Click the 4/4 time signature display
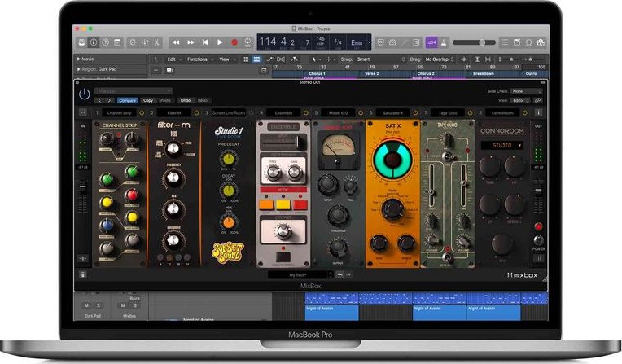The height and width of the screenshot is (364, 622). click(338, 42)
